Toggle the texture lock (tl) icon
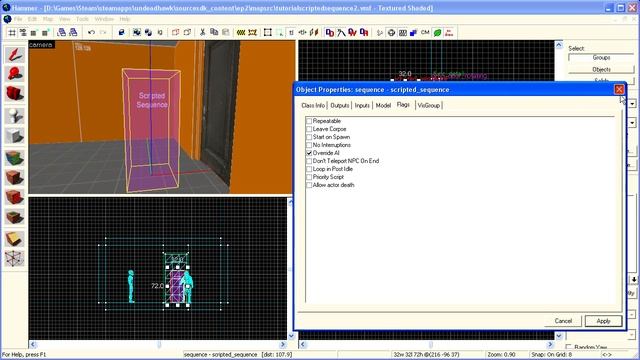640x360 pixels. coord(291,32)
